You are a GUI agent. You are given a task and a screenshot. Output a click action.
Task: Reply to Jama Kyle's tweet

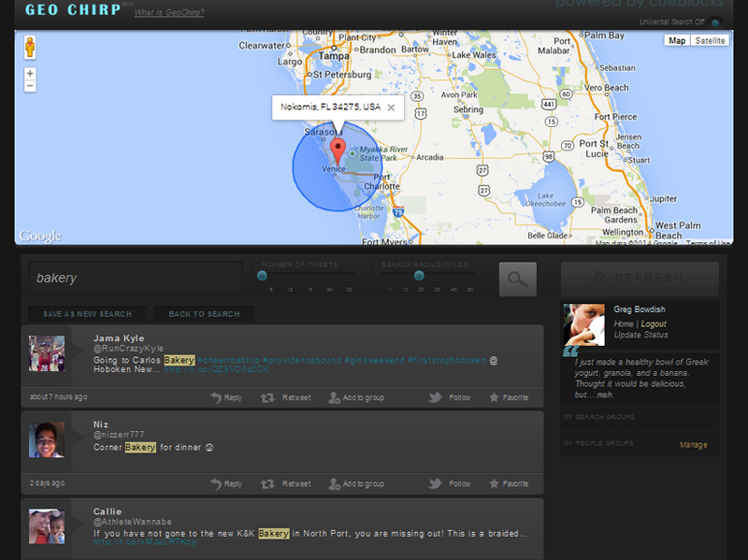point(226,397)
